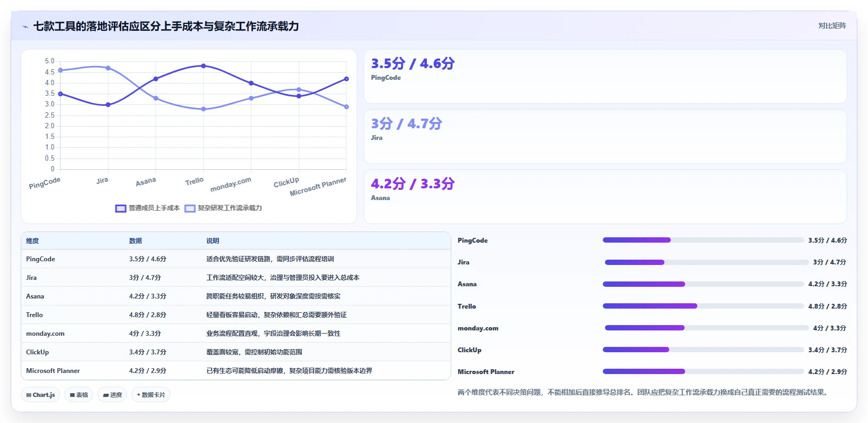
Task: Click the Trello progress bar
Action: [703, 306]
